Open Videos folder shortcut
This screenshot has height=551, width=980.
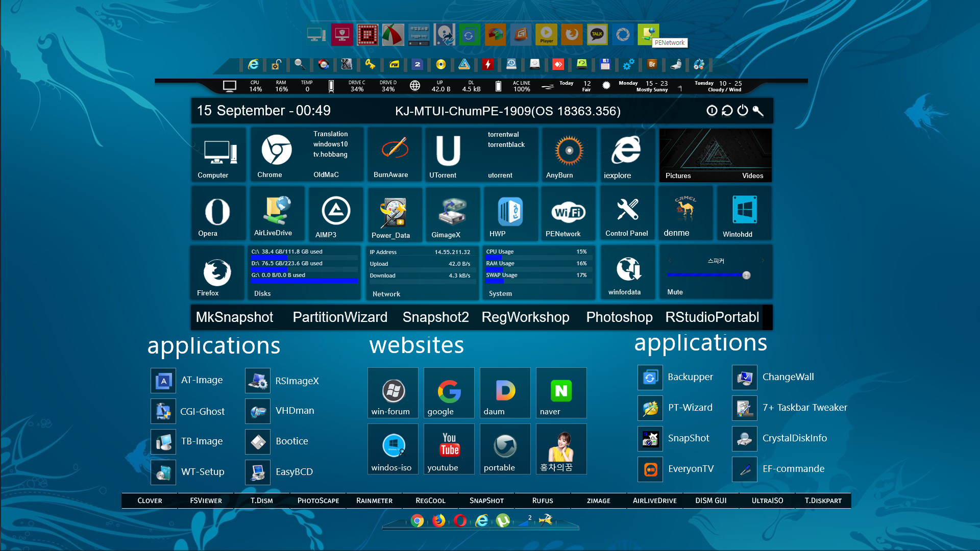click(752, 176)
